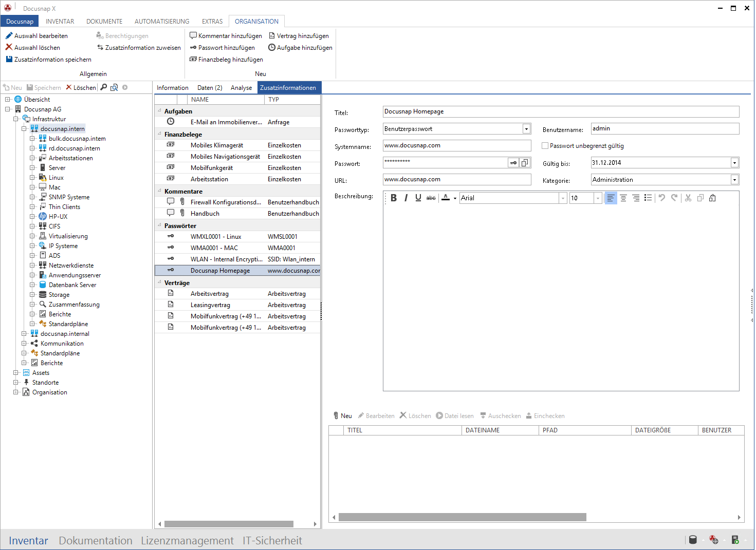The height and width of the screenshot is (550, 756).
Task: Click Kommentar hinzufügen in the ribbon
Action: (226, 36)
